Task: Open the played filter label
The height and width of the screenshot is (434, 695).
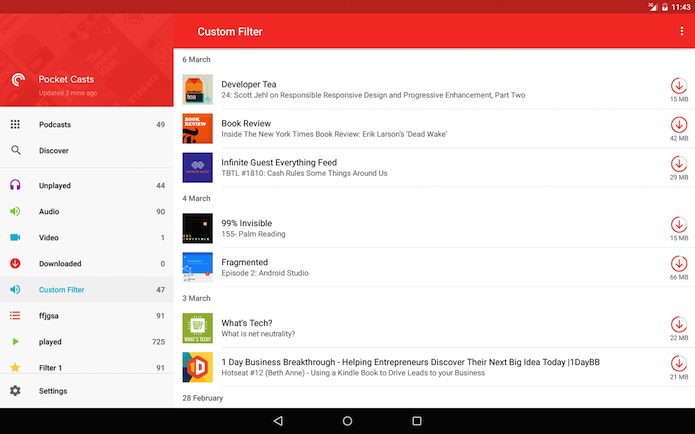Action: tap(50, 342)
